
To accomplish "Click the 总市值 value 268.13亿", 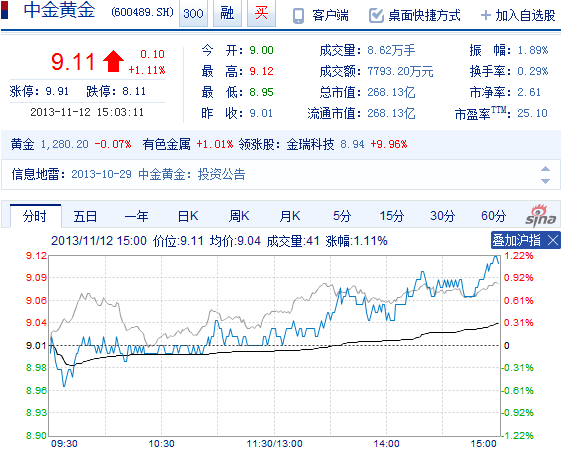I will pos(391,92).
